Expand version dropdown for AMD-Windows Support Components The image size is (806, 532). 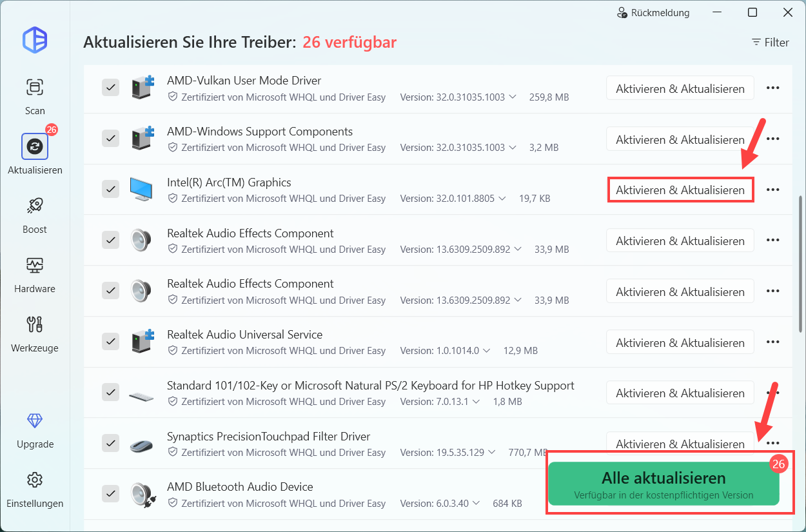[513, 148]
